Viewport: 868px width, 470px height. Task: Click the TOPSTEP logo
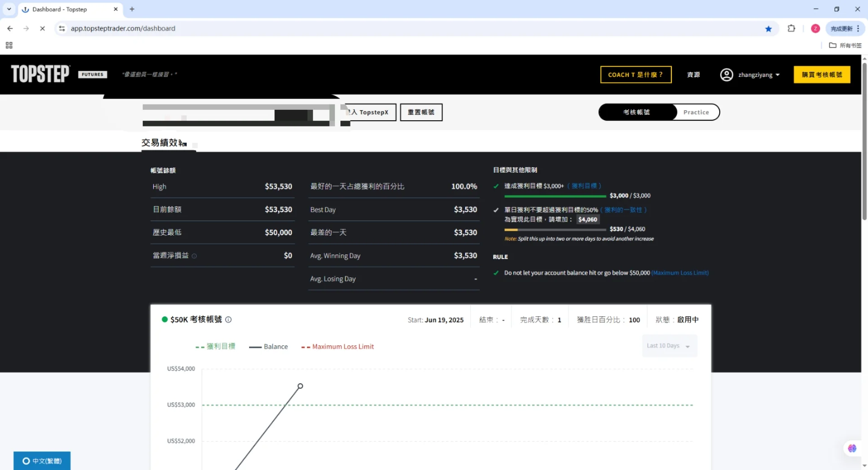pyautogui.click(x=40, y=74)
